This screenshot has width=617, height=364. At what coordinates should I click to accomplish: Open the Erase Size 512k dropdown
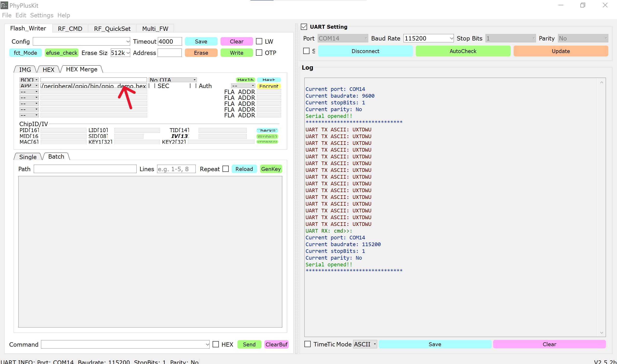120,53
